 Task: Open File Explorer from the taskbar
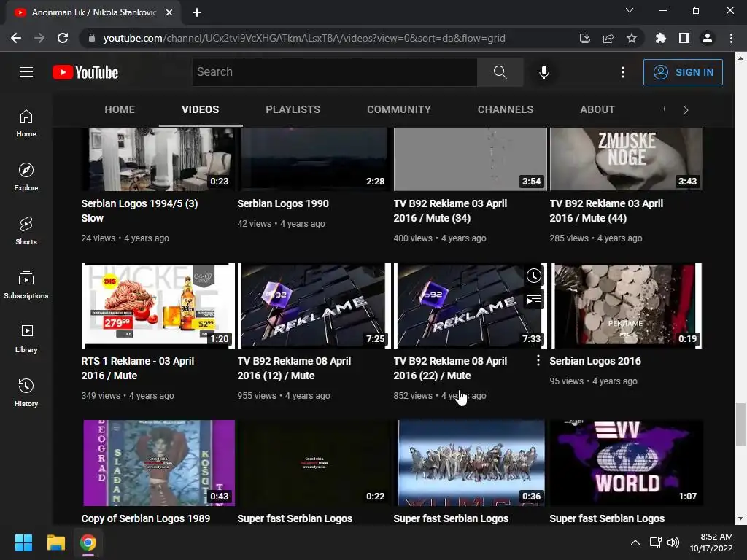pyautogui.click(x=55, y=542)
